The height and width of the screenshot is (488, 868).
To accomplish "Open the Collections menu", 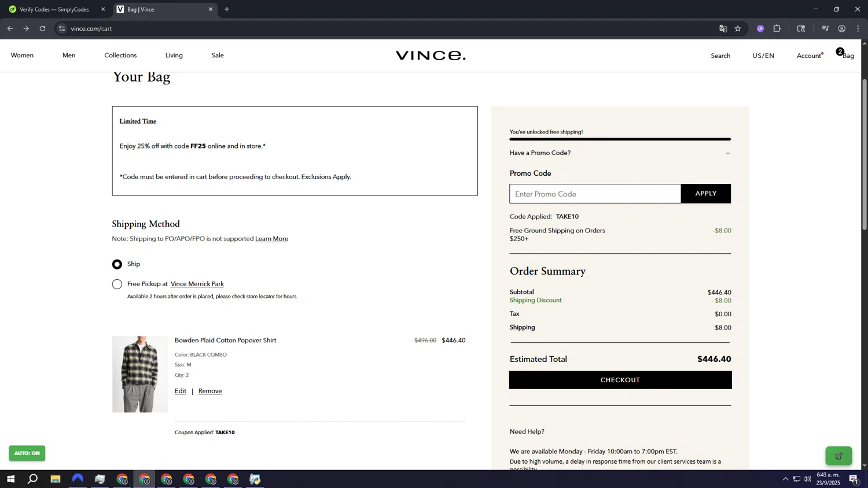I will (120, 56).
